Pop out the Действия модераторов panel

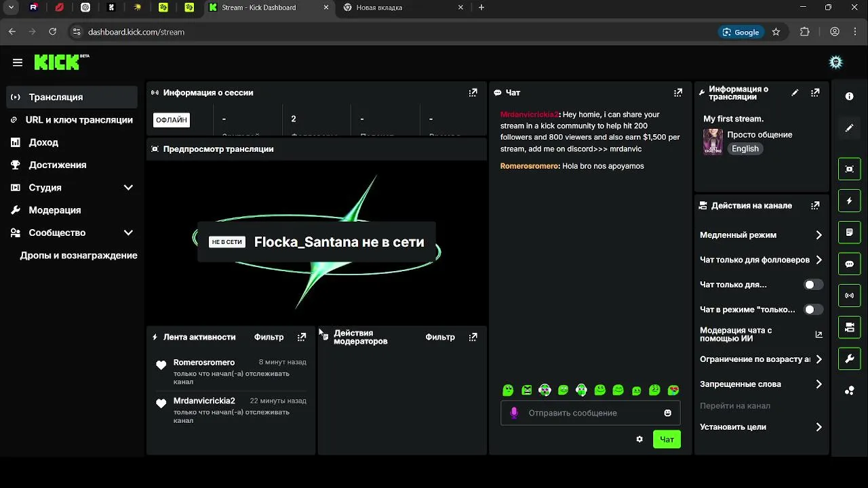click(x=473, y=337)
